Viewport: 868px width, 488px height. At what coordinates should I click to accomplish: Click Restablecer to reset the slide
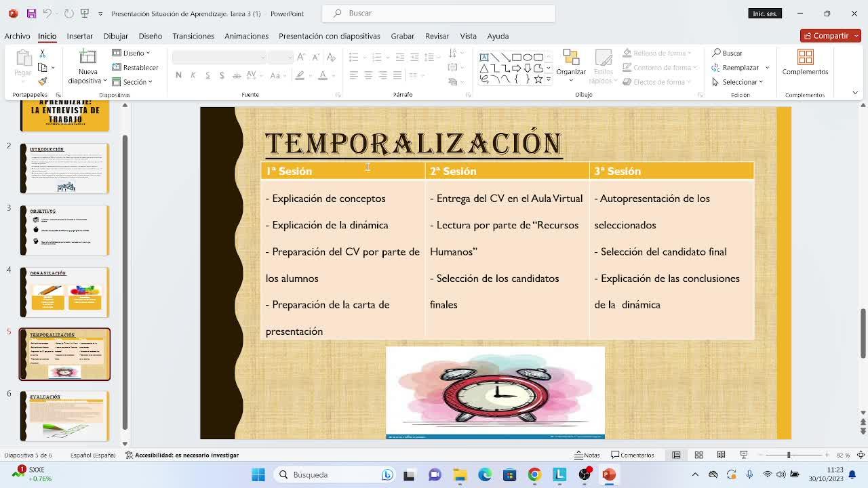136,67
